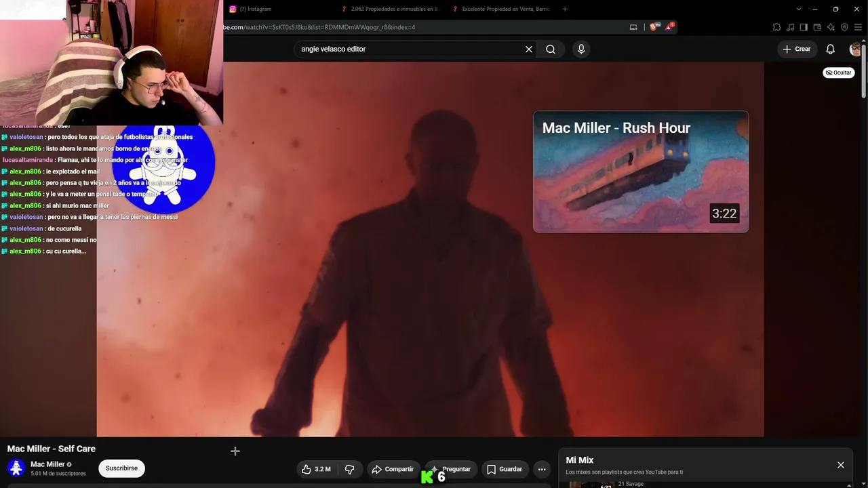Open the more actions three-dot menu

click(x=542, y=469)
